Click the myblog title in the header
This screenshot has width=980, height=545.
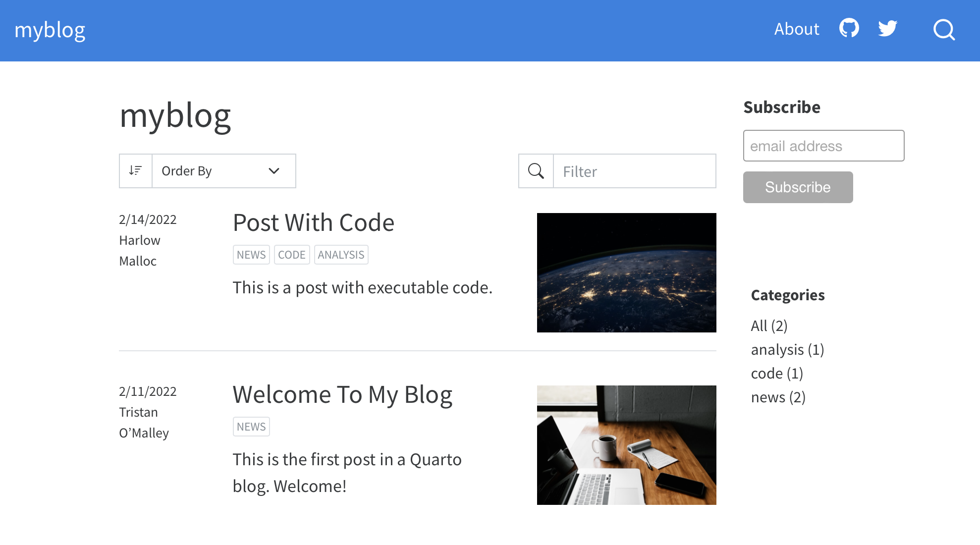click(x=51, y=29)
